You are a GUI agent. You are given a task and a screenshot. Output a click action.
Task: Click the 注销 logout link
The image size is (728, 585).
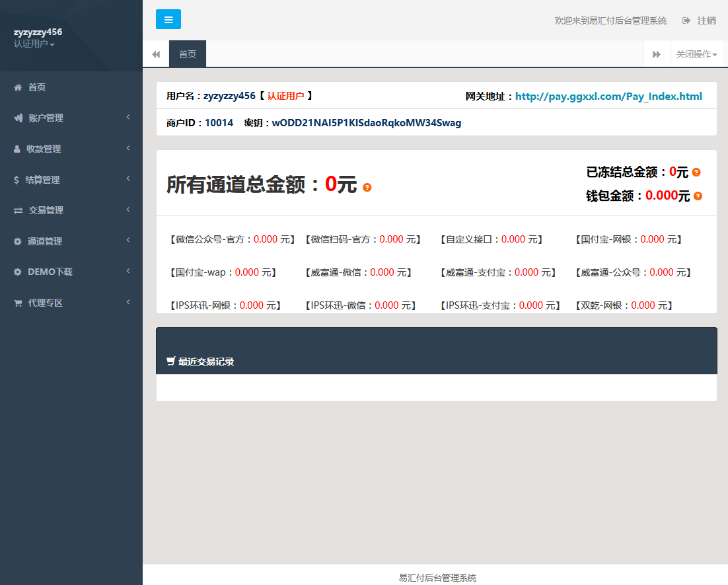706,20
